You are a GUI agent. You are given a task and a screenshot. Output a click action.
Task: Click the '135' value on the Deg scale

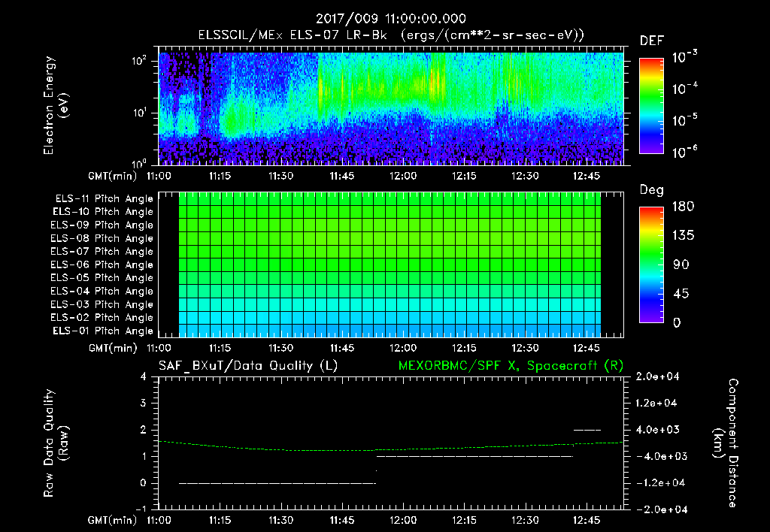pos(683,236)
